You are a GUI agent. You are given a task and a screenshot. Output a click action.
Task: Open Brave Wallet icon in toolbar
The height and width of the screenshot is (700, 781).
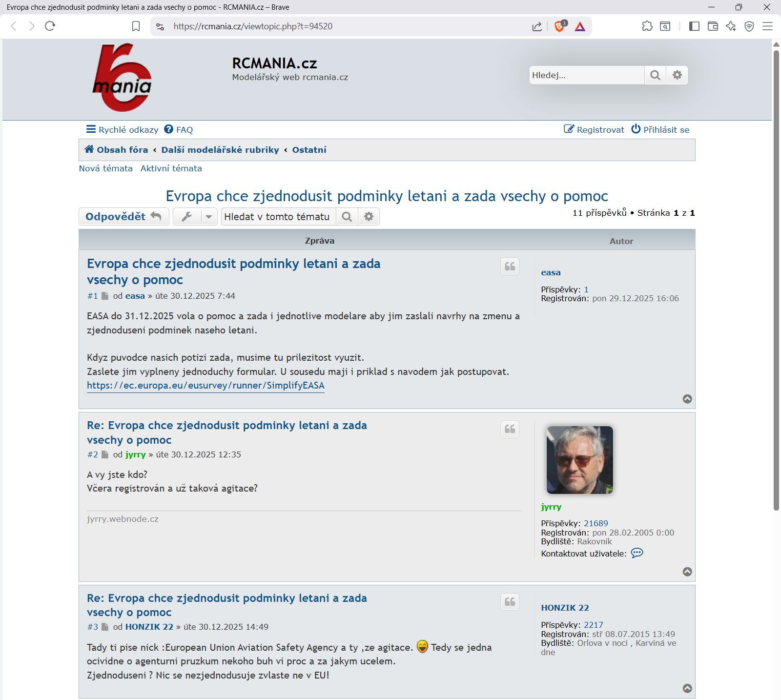click(x=713, y=26)
